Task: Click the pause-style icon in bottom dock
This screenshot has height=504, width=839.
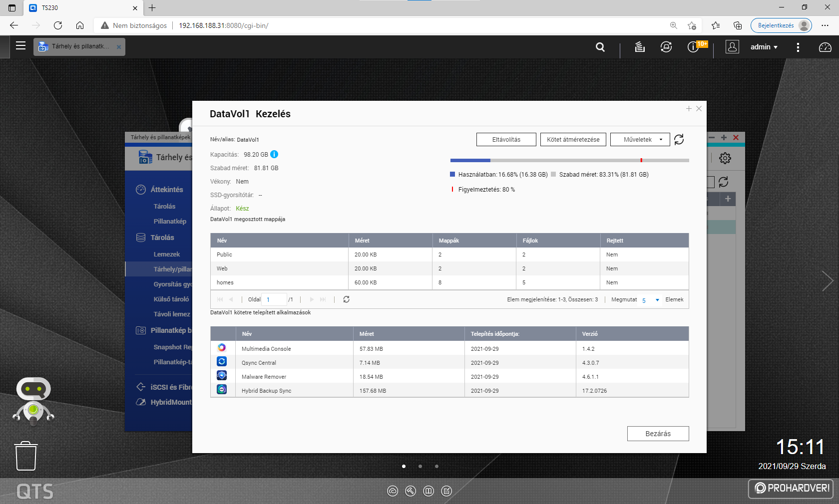Action: 428,491
